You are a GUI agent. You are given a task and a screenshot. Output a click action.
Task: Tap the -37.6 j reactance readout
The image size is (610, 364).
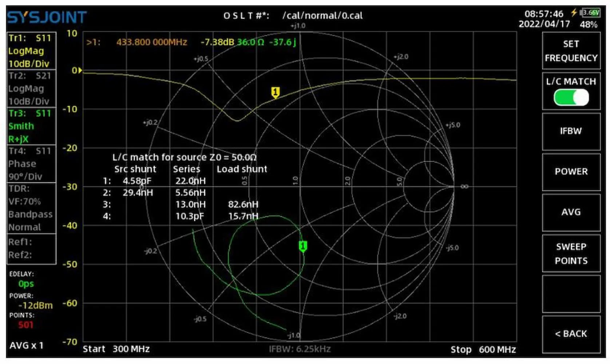coord(282,42)
